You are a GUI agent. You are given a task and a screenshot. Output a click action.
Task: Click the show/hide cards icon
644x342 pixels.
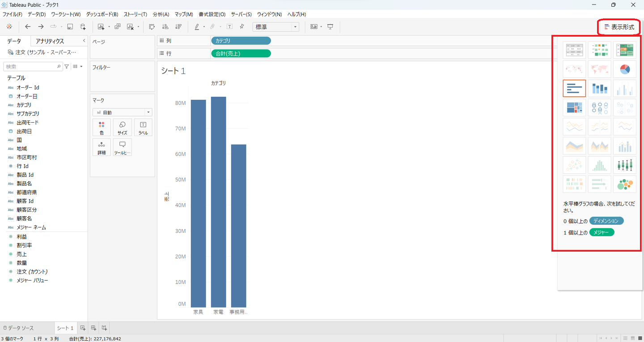click(314, 27)
